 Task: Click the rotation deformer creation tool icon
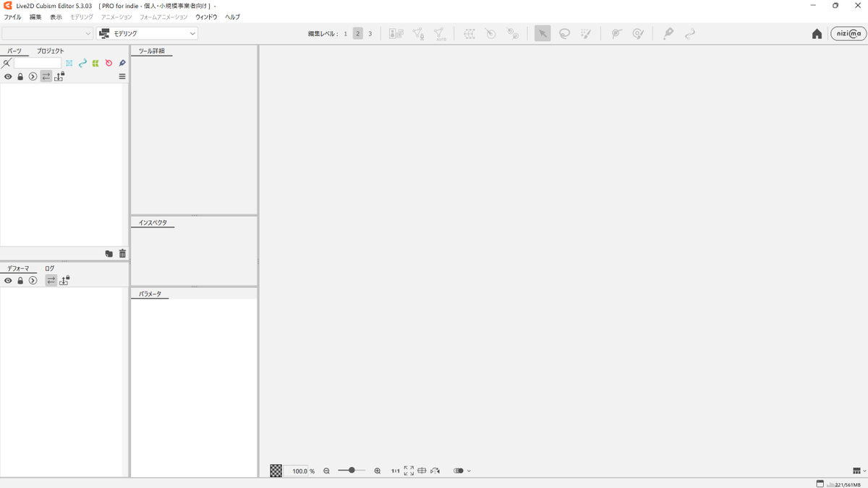tap(513, 33)
